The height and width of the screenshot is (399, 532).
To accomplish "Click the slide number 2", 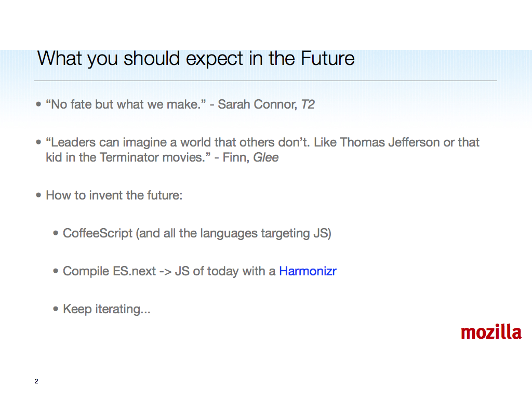I will (x=36, y=381).
